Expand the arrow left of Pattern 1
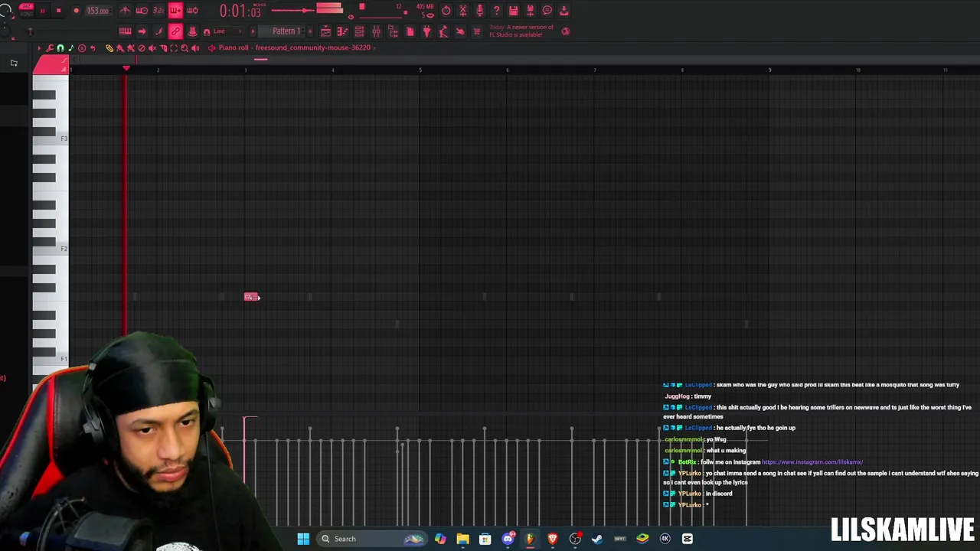The width and height of the screenshot is (980, 551). pos(253,31)
